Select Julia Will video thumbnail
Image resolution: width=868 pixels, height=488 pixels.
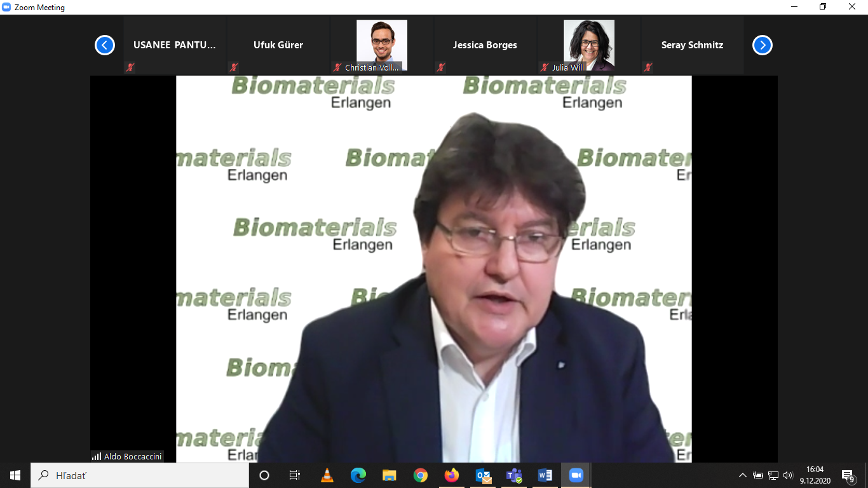589,45
